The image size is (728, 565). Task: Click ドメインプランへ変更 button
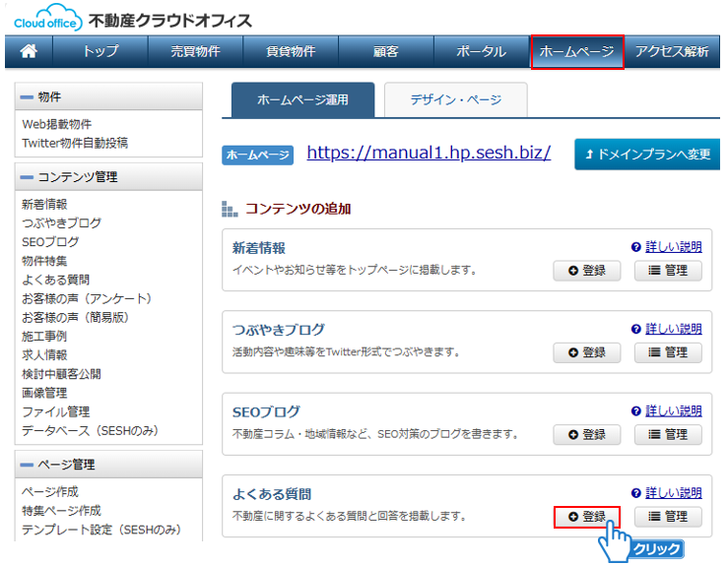648,155
